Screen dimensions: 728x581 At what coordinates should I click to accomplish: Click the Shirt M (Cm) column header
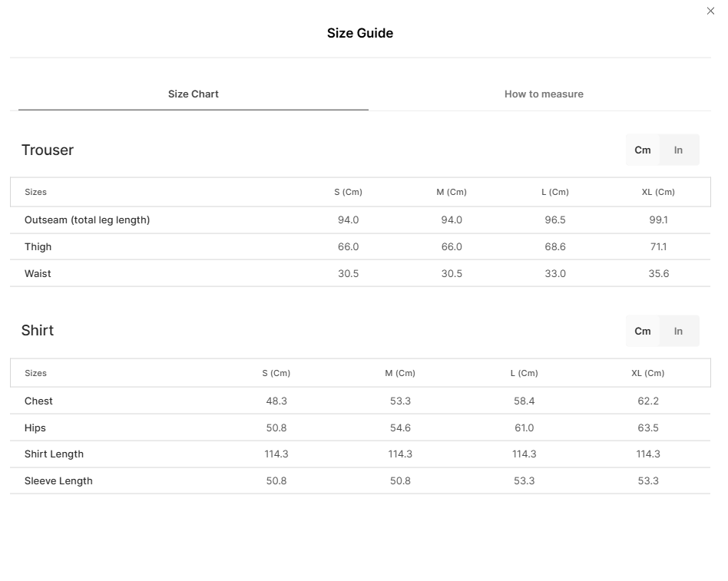coord(400,373)
